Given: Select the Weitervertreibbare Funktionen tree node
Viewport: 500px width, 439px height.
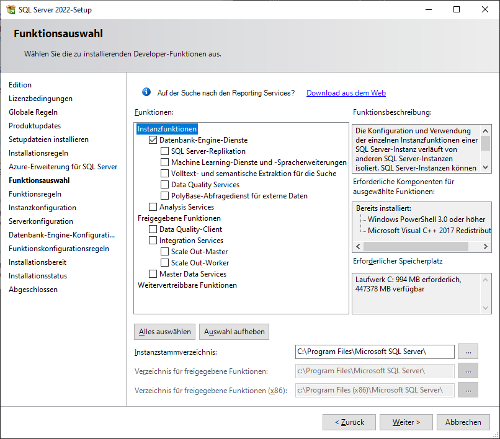Looking at the screenshot, I should coord(187,285).
